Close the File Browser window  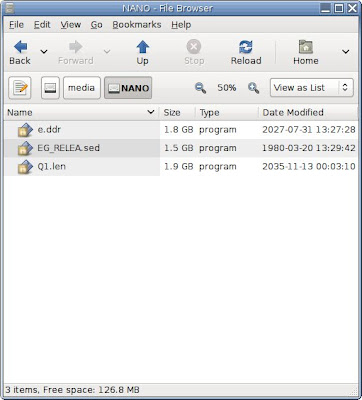tap(352, 8)
